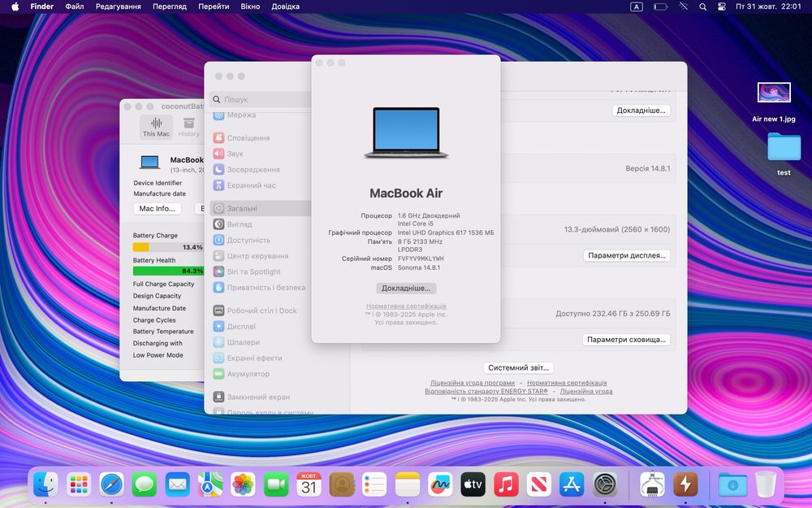Click Параметри сховища button

pos(626,340)
